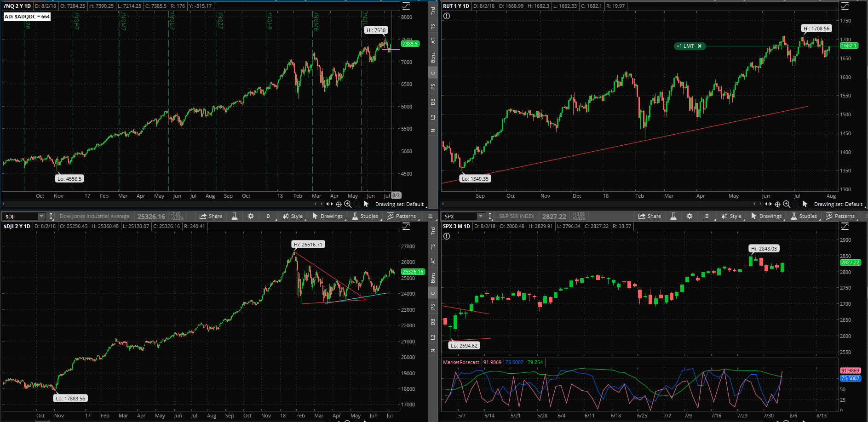The height and width of the screenshot is (422, 868).
Task: Toggle the Btns side tab beside the /NQ chart
Action: click(433, 57)
